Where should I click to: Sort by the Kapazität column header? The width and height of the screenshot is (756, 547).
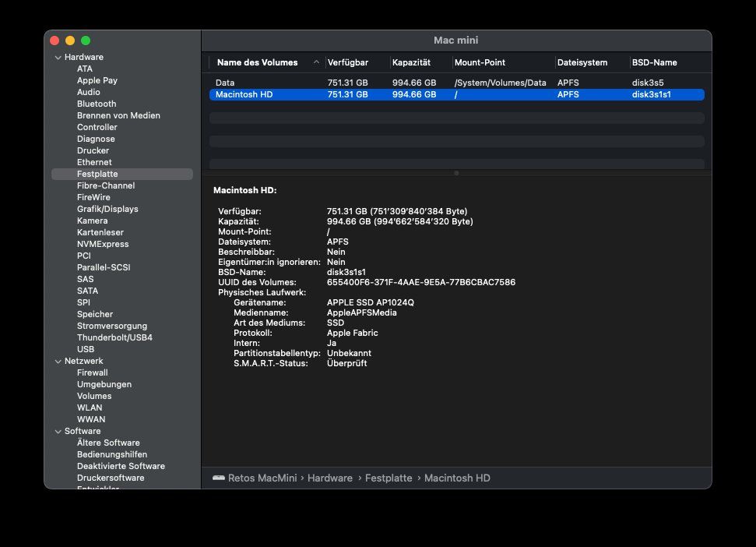(x=411, y=62)
